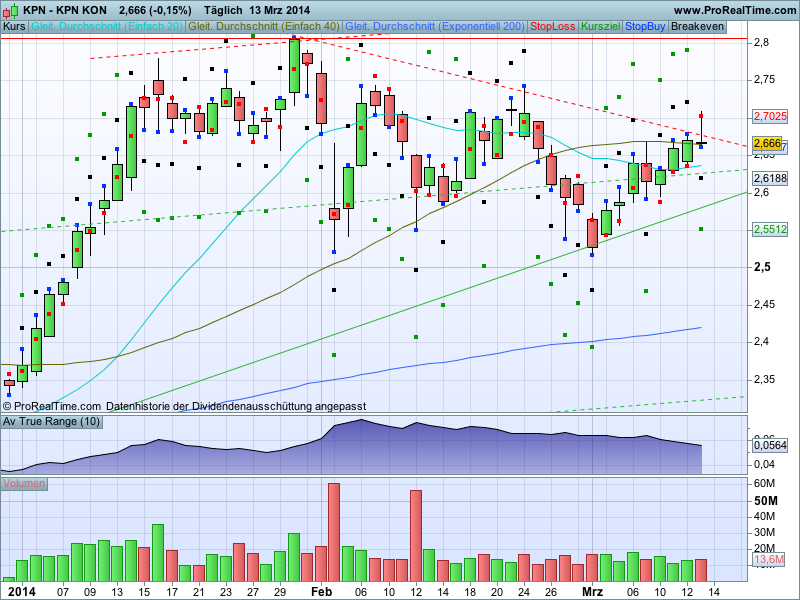800x600 pixels.
Task: Select the Kurs legend label
Action: (x=14, y=27)
